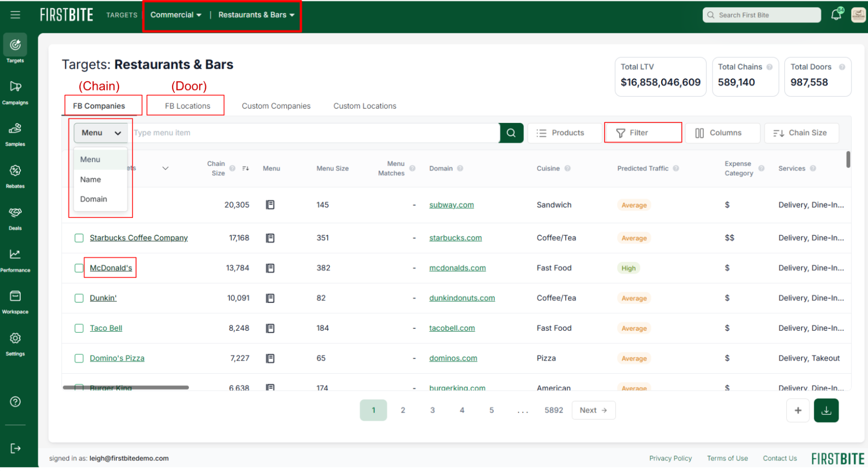Open the help question mark icon
Viewport: 868px width, 471px height.
(15, 402)
